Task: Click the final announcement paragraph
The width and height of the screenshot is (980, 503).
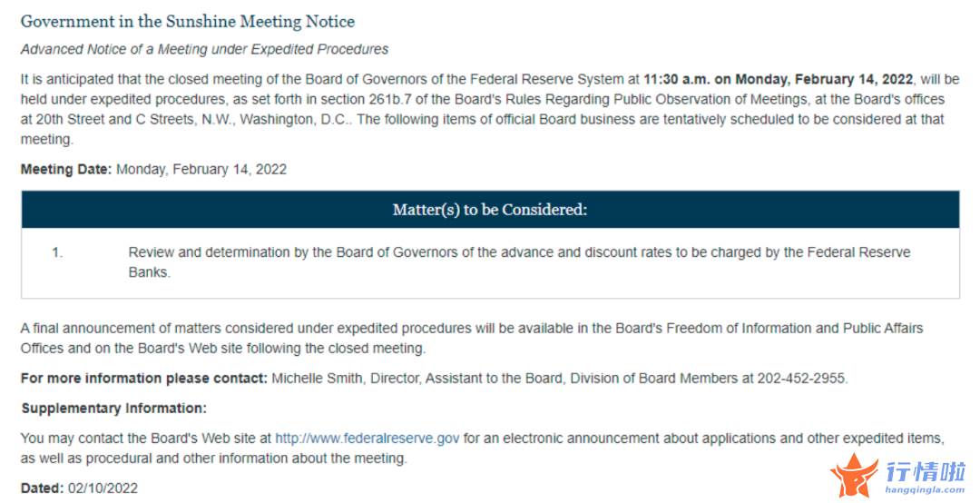Action: pyautogui.click(x=472, y=339)
